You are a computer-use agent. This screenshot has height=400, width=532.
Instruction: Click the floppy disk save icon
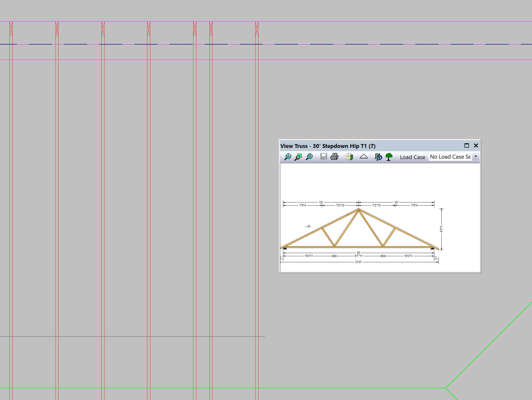pos(323,157)
